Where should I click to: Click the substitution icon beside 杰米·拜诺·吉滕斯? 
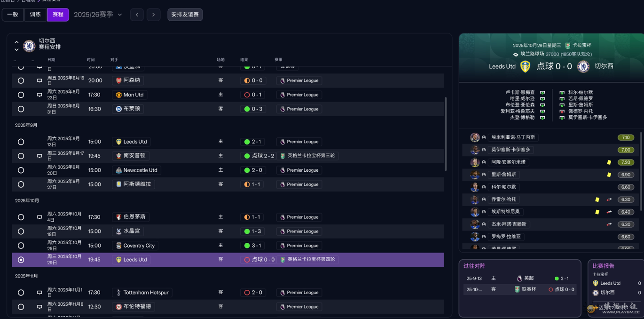(609, 224)
